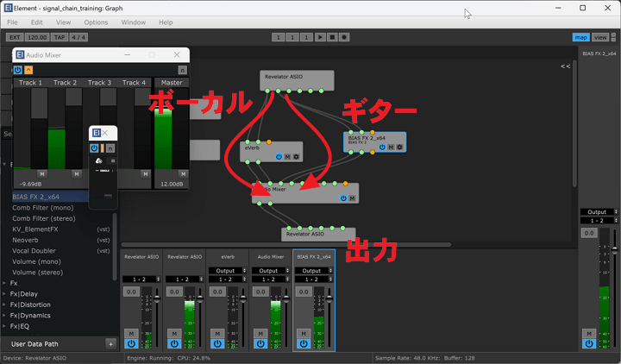Toggle power on BIAS FX 2_x64 node

382,147
